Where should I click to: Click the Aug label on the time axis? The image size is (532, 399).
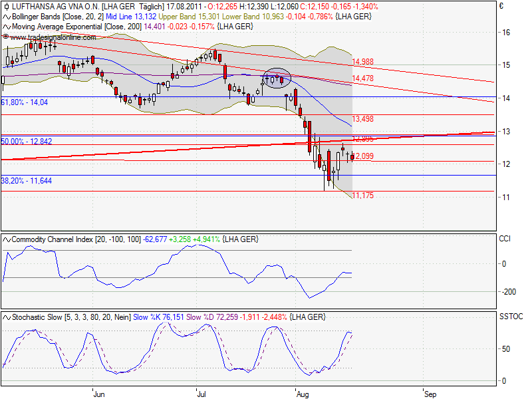coord(304,394)
